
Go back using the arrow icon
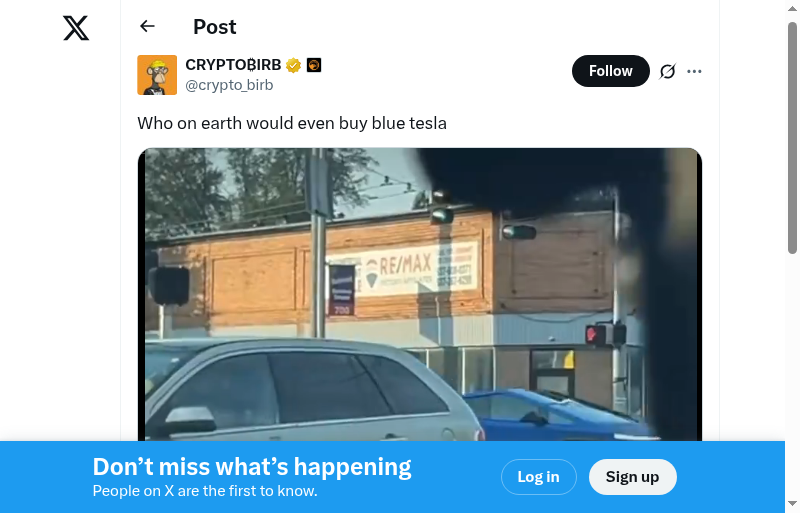(x=147, y=26)
